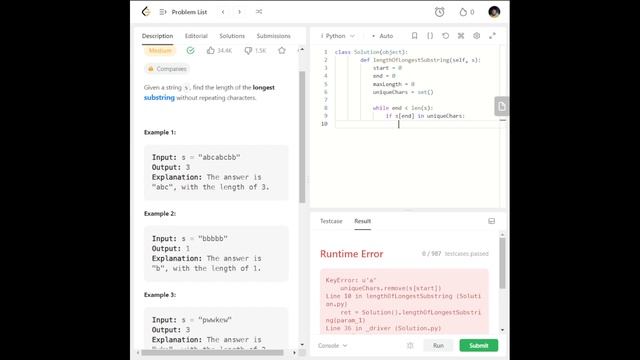This screenshot has width=640, height=360.
Task: Go to previous problem arrow
Action: [223, 12]
